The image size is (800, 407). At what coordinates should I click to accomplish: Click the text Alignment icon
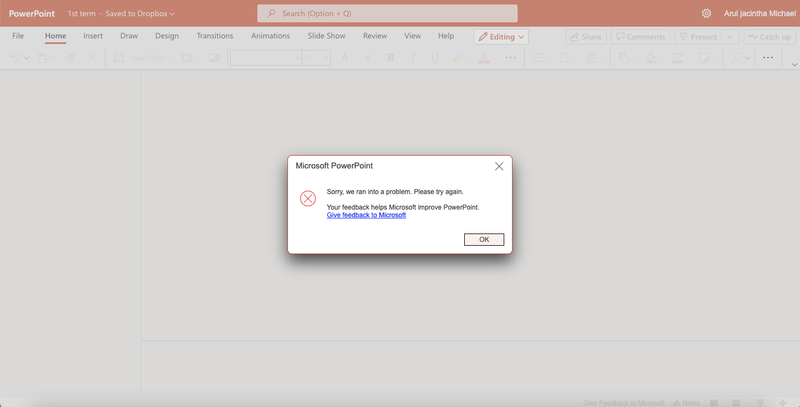[x=591, y=58]
